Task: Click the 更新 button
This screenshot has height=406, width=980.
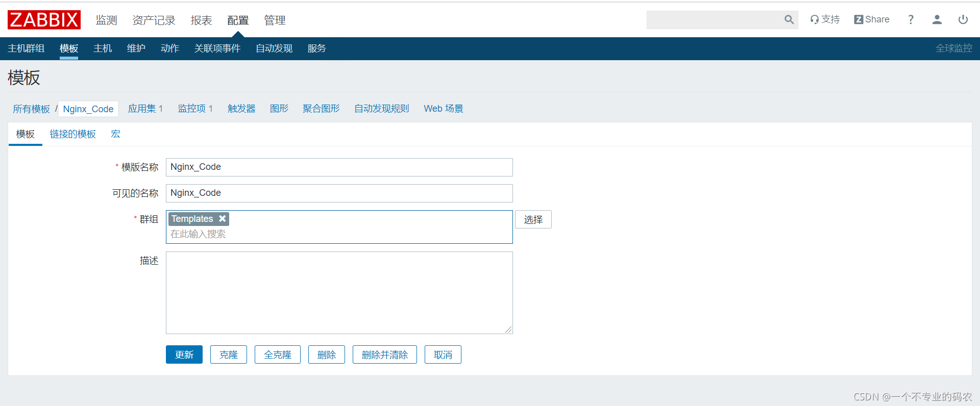Action: pyautogui.click(x=184, y=354)
